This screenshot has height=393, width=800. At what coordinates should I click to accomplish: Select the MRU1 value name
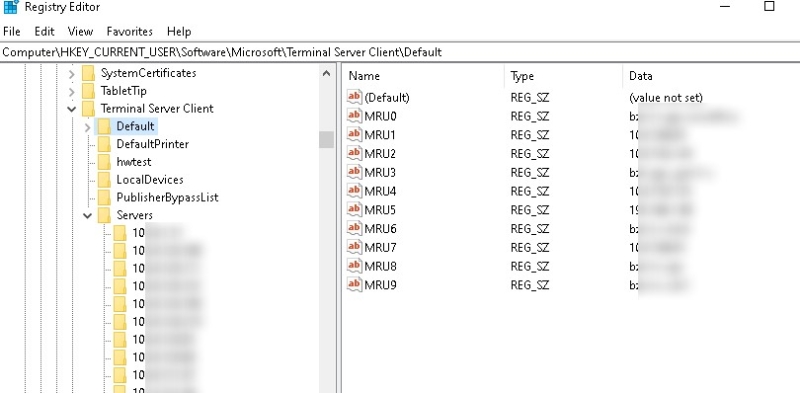pyautogui.click(x=381, y=135)
